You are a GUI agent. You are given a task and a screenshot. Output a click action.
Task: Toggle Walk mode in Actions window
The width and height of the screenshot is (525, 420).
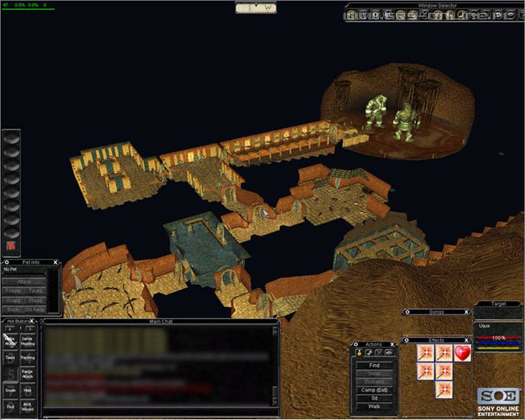tap(374, 407)
